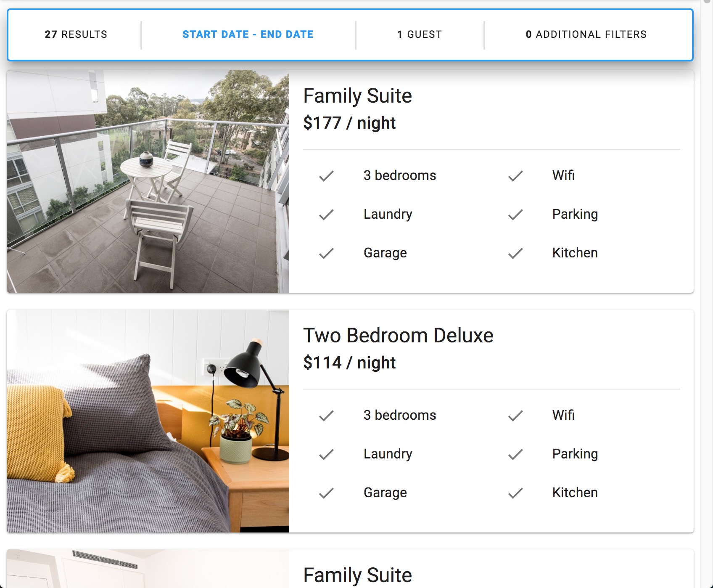The image size is (713, 588).
Task: Click the $114 / night price
Action: coord(349,363)
